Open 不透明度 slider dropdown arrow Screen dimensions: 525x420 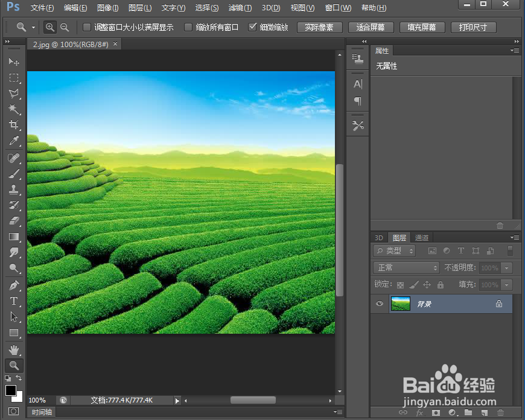tap(506, 268)
